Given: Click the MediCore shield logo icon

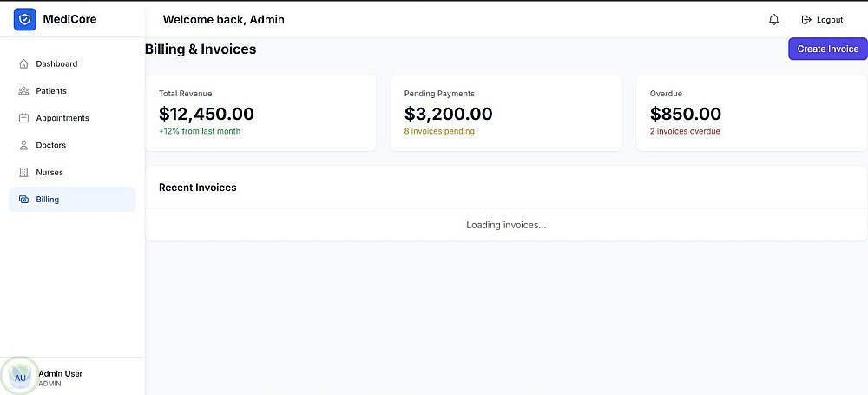Looking at the screenshot, I should [24, 19].
